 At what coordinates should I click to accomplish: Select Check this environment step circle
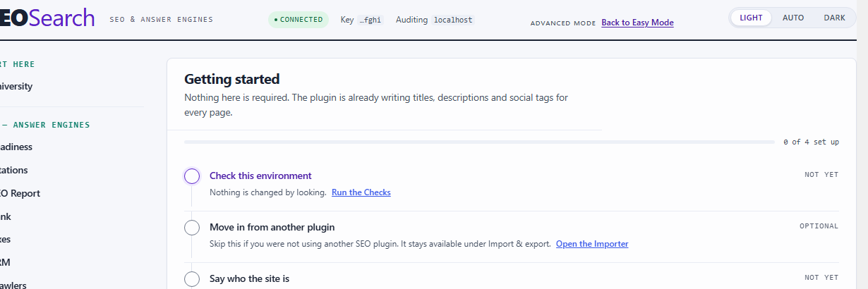tap(192, 176)
